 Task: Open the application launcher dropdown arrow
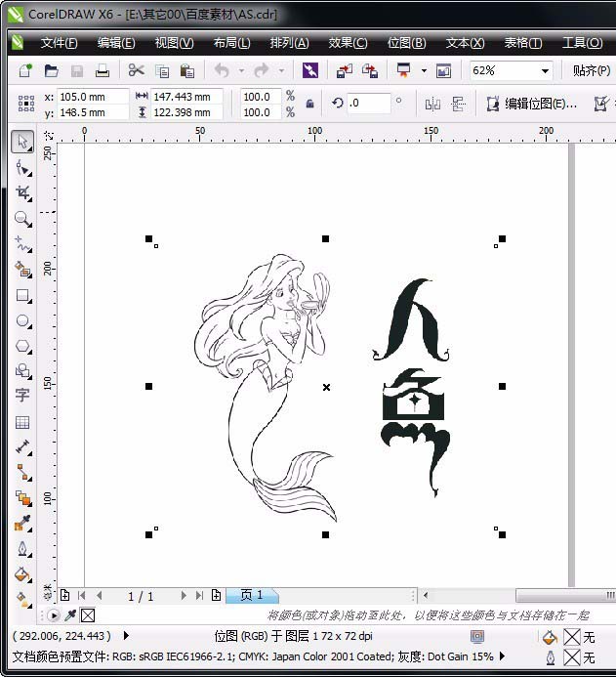[x=424, y=70]
